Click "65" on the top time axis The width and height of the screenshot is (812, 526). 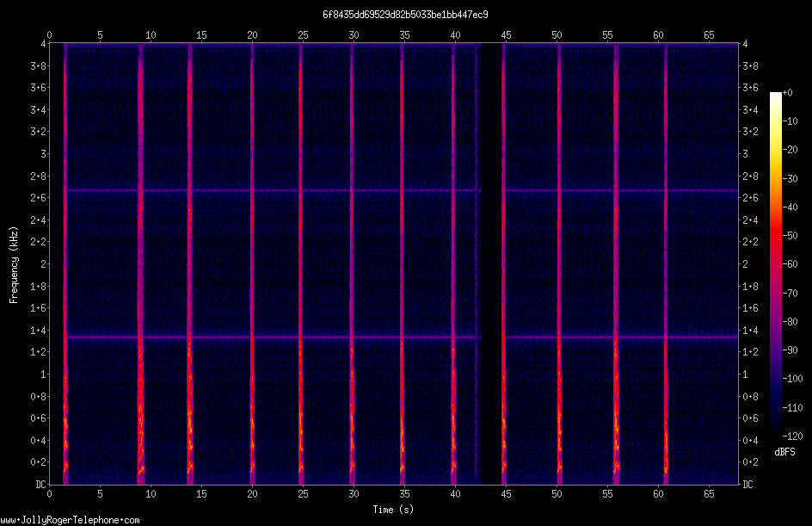[709, 35]
